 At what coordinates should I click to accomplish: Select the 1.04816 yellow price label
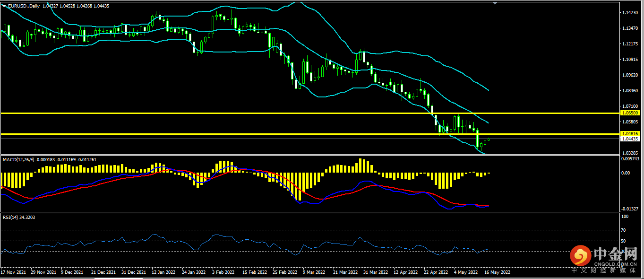630,134
